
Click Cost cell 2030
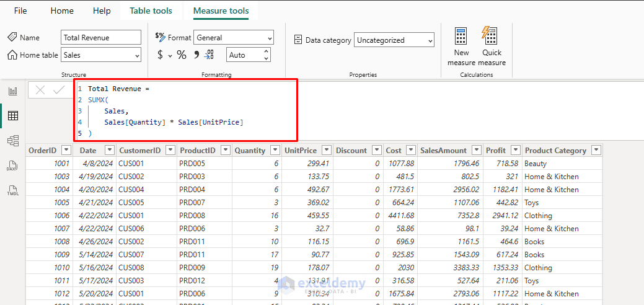[400, 268]
